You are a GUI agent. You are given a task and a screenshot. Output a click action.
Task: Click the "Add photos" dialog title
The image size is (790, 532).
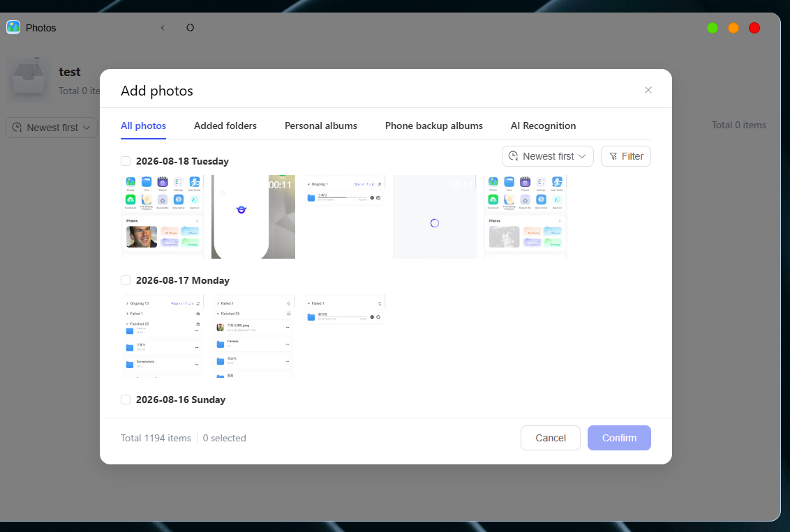pos(157,91)
